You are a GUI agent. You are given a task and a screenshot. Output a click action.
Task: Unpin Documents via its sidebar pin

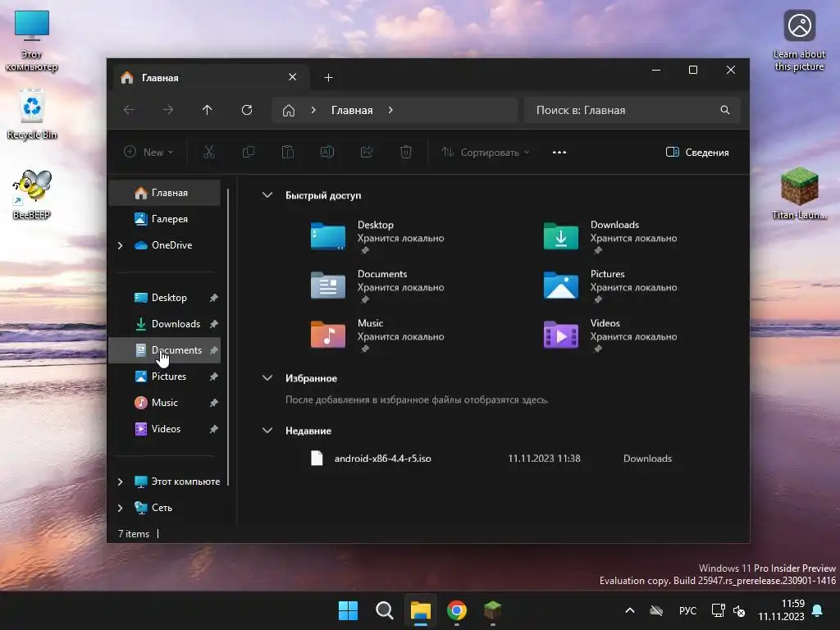(x=214, y=350)
